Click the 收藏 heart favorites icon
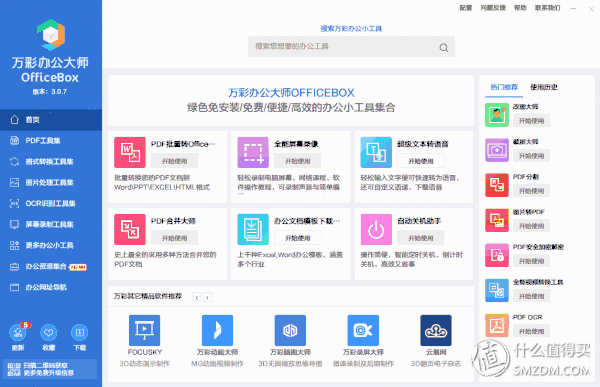Screen dimensions: 600x387 [49, 333]
